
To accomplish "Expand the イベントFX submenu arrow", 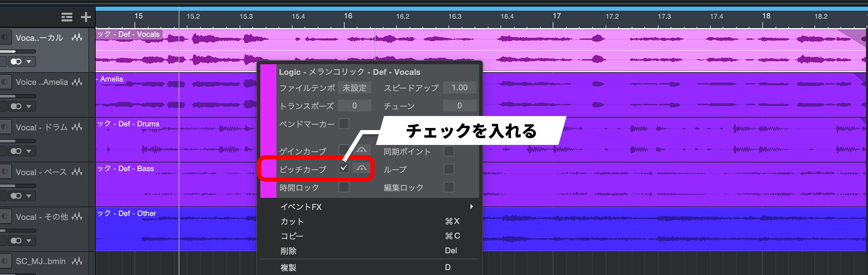I will coord(471,206).
